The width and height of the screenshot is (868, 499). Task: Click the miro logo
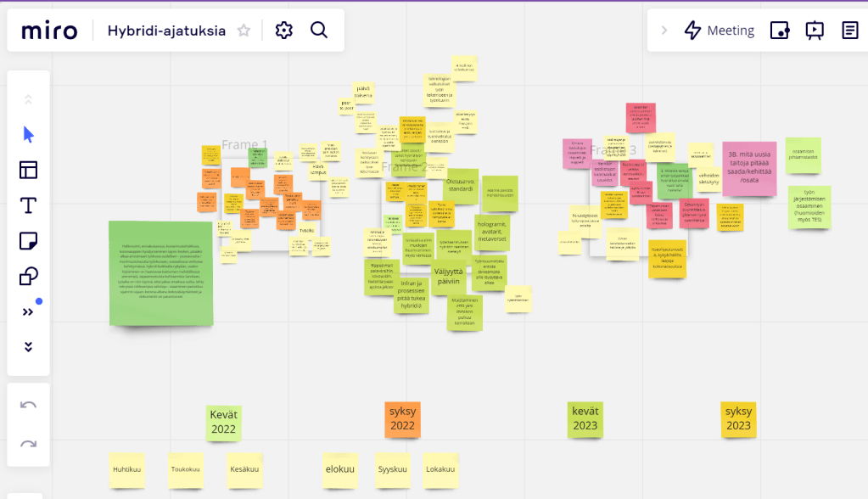[x=49, y=31]
